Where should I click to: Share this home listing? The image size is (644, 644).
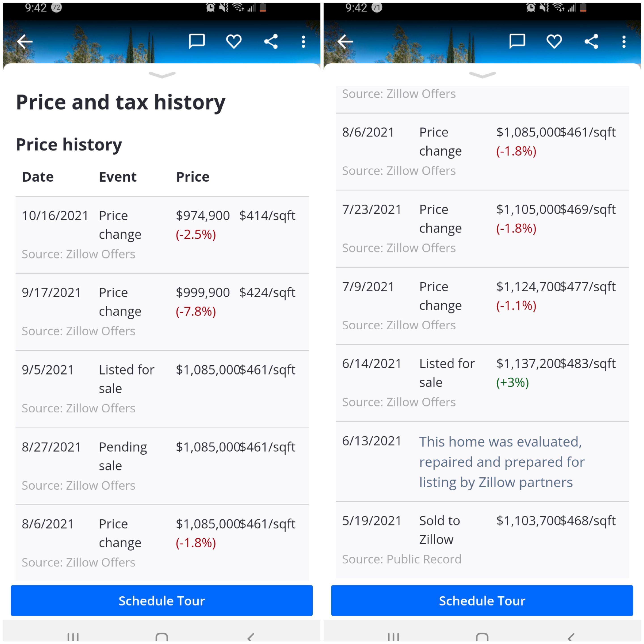point(271,41)
